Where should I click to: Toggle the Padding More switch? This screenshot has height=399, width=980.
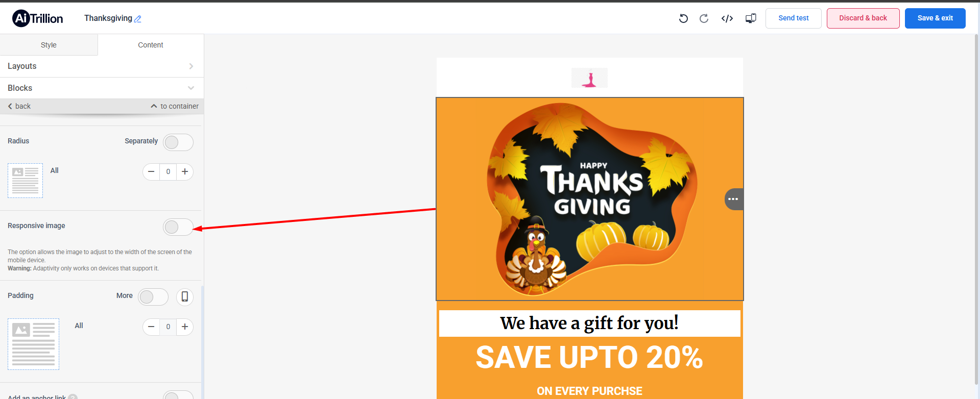pyautogui.click(x=153, y=297)
